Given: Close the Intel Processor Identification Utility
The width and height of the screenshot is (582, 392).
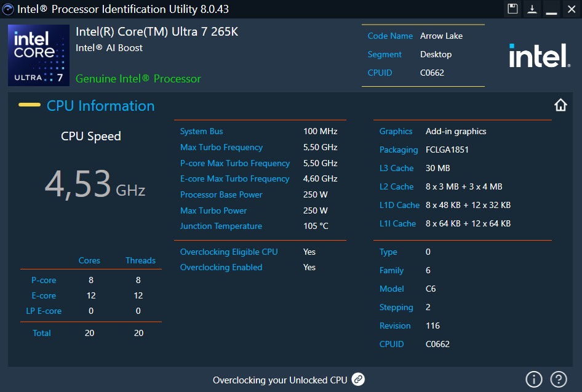Looking at the screenshot, I should [x=570, y=9].
